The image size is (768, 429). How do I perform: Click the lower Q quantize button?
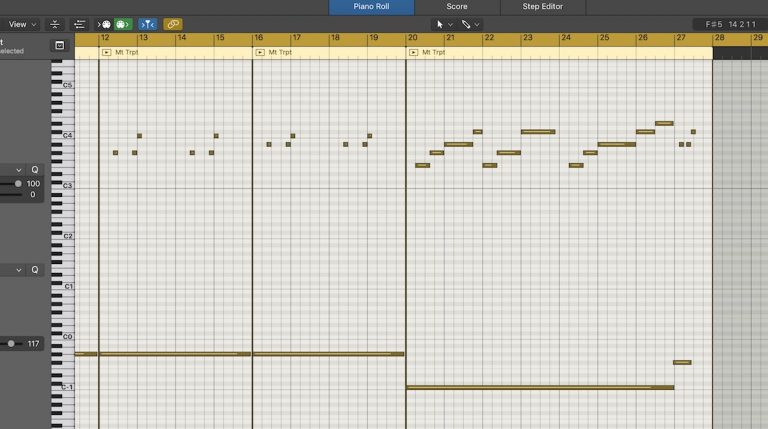pos(35,270)
